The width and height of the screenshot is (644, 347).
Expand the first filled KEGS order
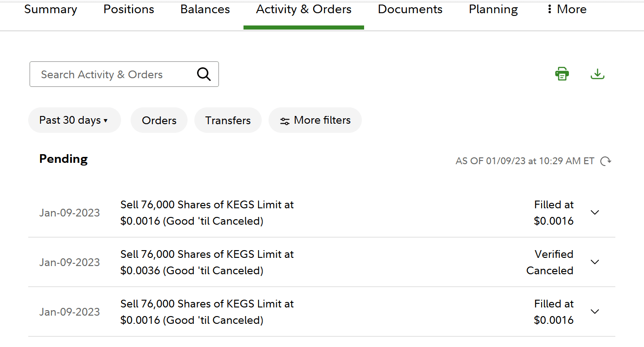[594, 213]
